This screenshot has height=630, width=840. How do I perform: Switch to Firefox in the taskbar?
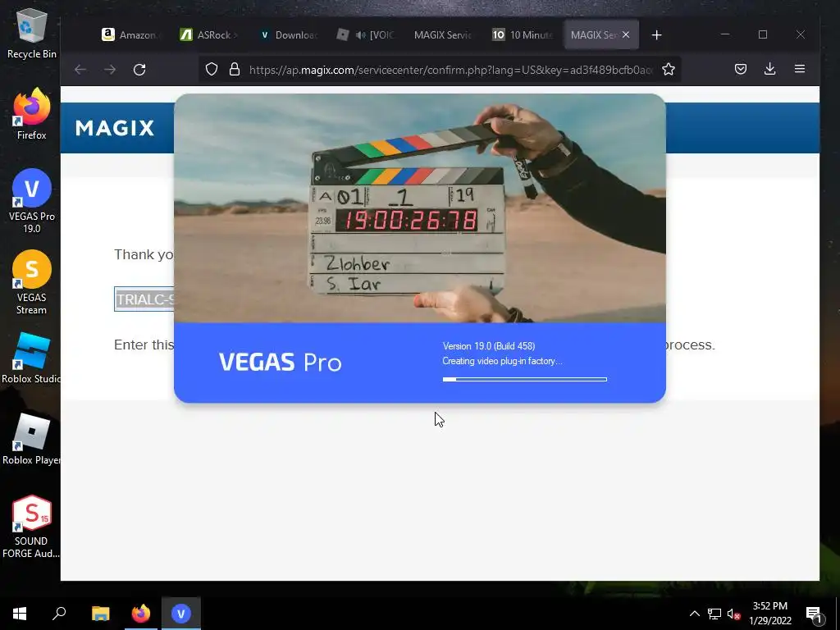(141, 613)
